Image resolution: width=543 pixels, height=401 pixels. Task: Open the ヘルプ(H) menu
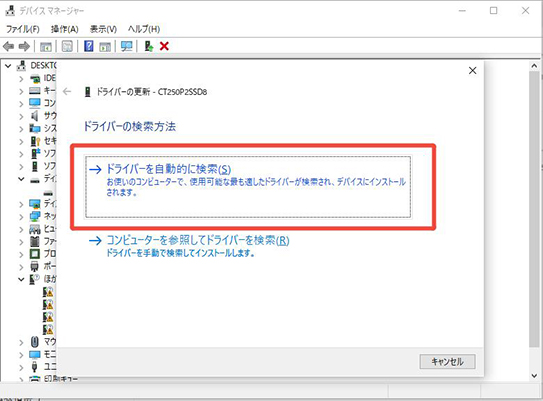pos(144,29)
